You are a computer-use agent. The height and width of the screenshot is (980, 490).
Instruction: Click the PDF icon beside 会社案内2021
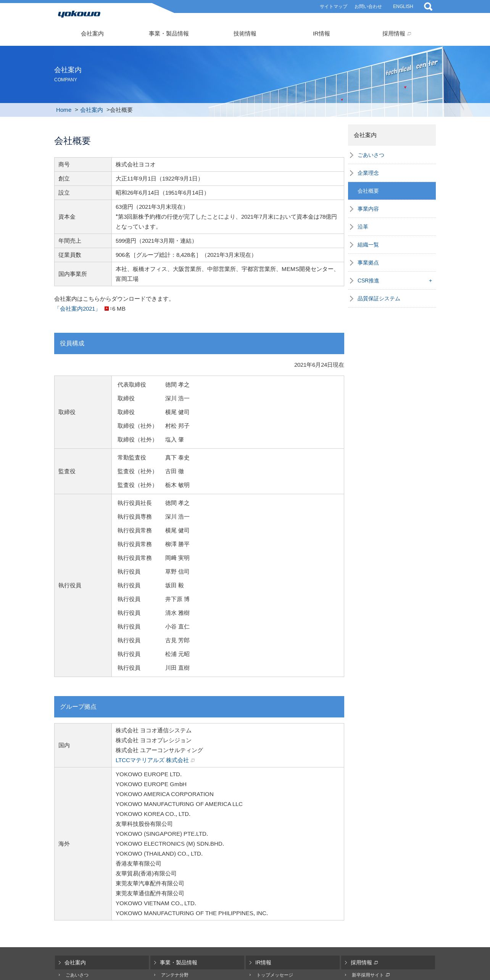(x=107, y=309)
